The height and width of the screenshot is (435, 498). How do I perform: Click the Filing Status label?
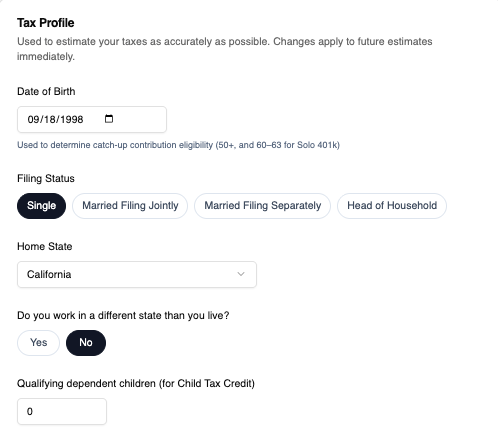(46, 178)
